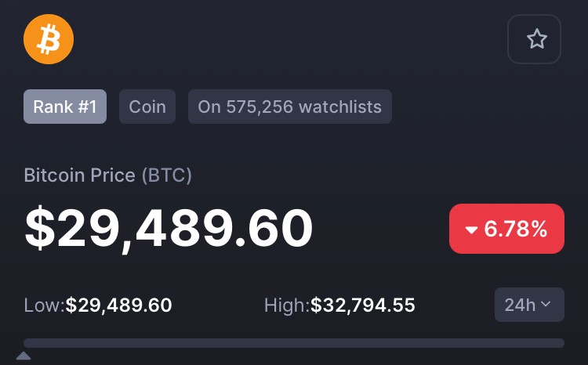Open the On 575,256 watchlists tag

tap(290, 107)
